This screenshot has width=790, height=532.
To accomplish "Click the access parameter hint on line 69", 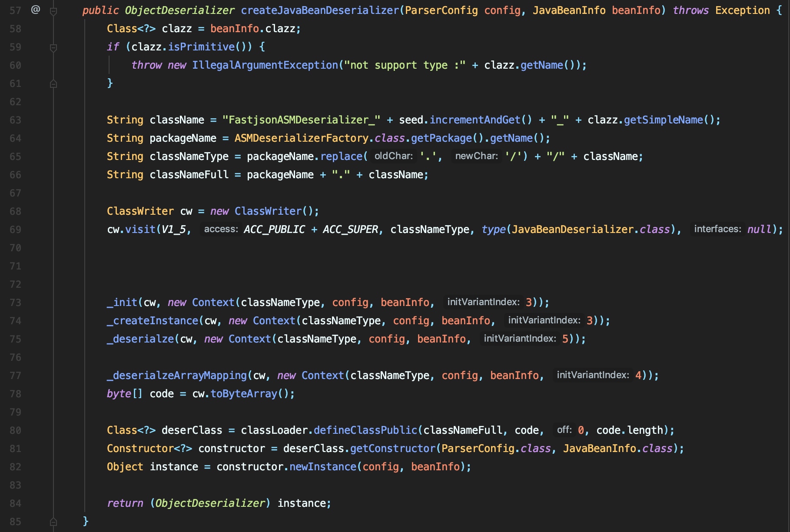I will tap(221, 229).
